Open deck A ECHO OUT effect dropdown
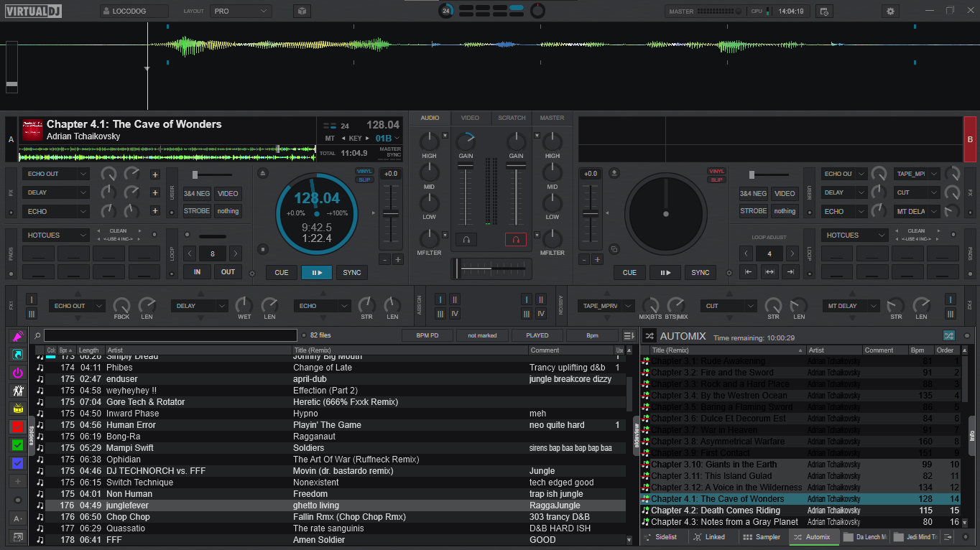The image size is (980, 550). click(x=56, y=174)
